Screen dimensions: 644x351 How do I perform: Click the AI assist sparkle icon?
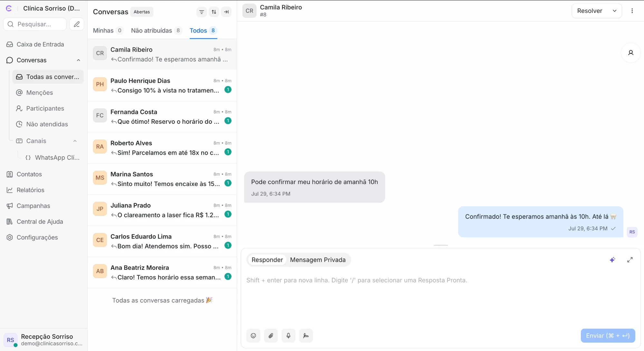[612, 260]
